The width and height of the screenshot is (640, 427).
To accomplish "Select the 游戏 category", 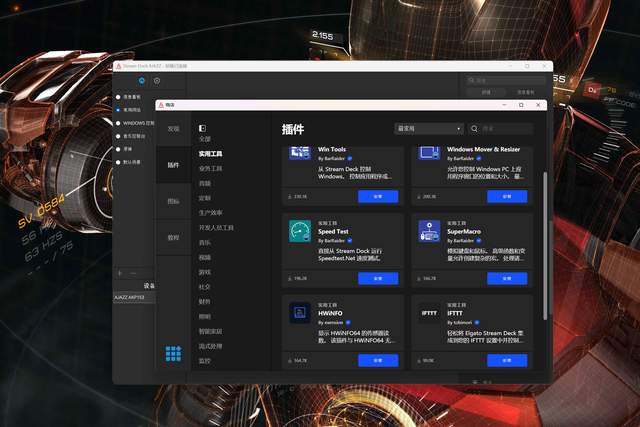I will click(205, 272).
